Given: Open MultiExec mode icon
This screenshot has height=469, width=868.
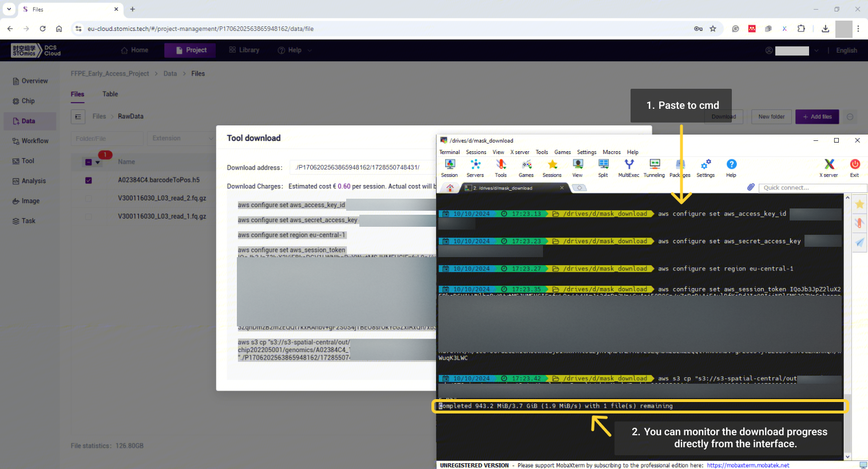Looking at the screenshot, I should (628, 167).
